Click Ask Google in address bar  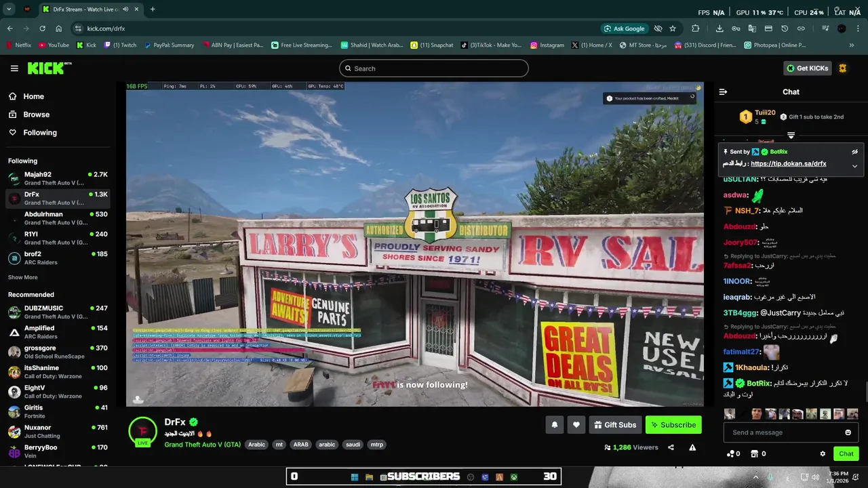624,28
